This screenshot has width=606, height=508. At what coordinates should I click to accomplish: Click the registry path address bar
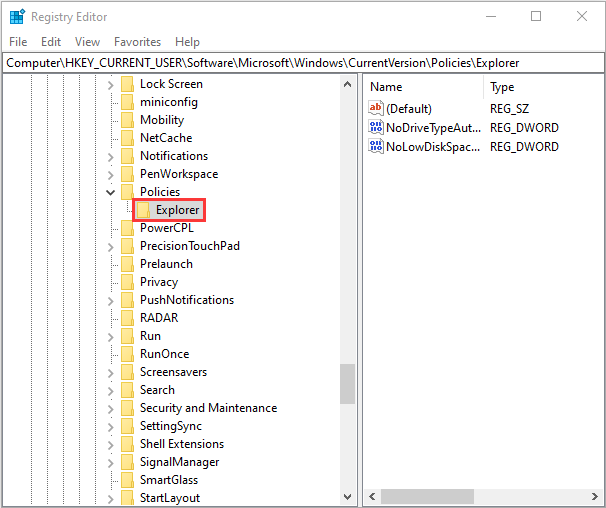pos(300,63)
